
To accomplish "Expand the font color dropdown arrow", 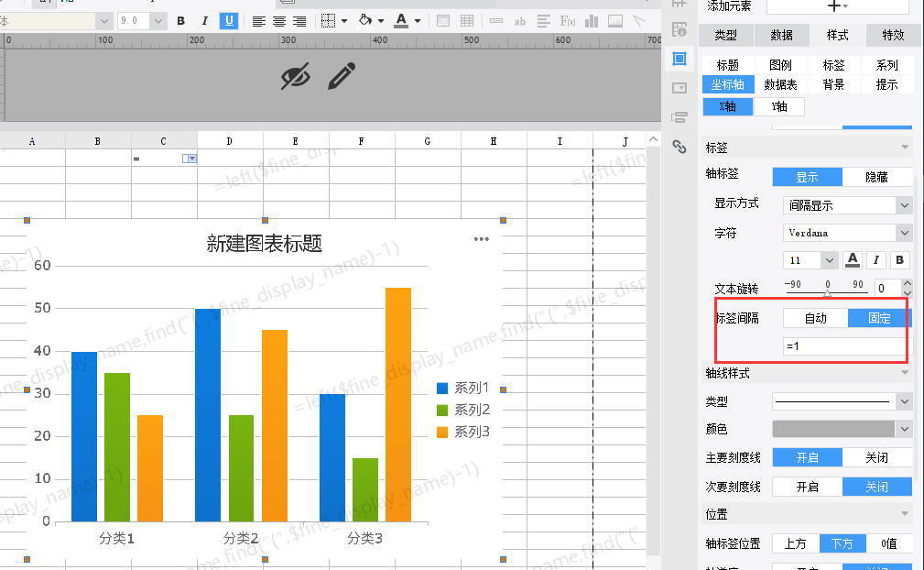I will tap(418, 21).
